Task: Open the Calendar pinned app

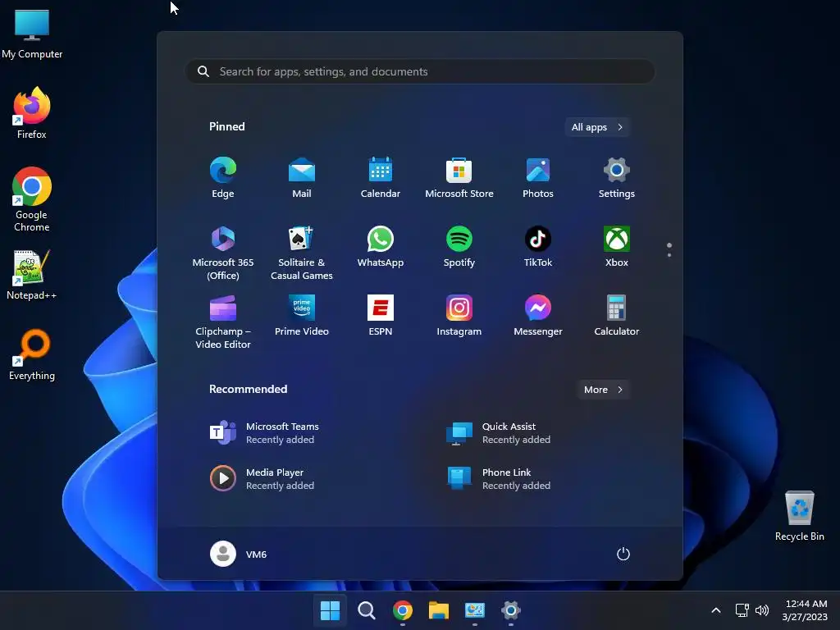Action: click(381, 178)
